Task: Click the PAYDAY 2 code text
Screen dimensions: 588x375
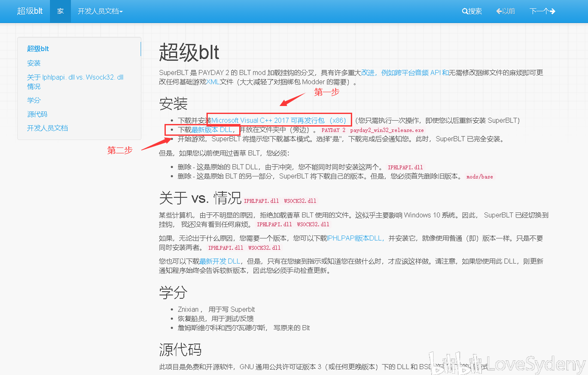Action: point(333,131)
